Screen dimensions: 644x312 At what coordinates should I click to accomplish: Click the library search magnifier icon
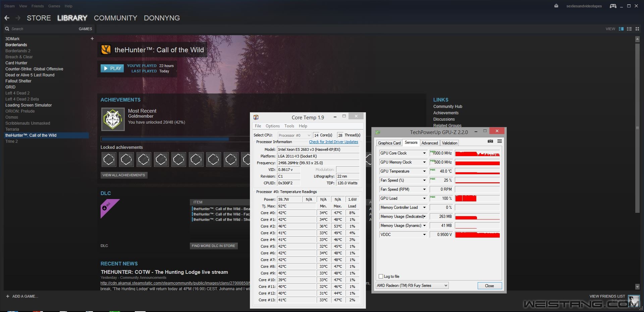point(7,29)
